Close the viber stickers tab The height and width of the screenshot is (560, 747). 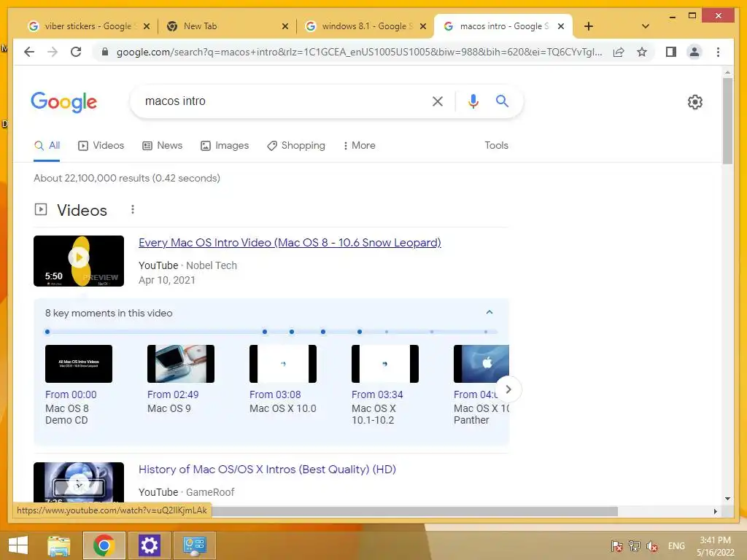point(147,26)
